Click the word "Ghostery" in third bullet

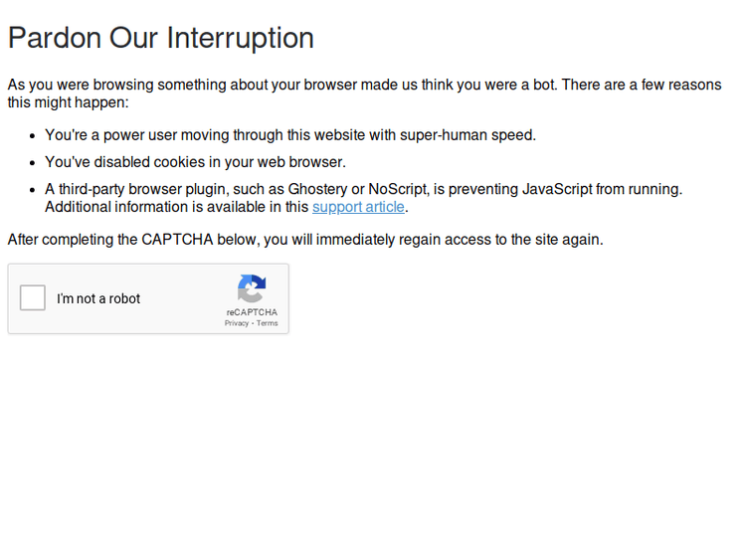317,189
